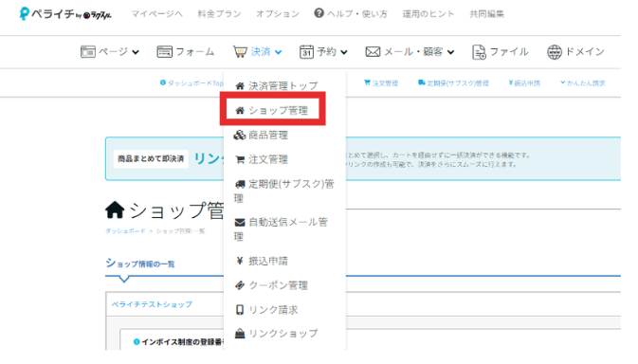The image size is (638, 364).
Task: Open 運用のヒント link
Action: coord(428,14)
